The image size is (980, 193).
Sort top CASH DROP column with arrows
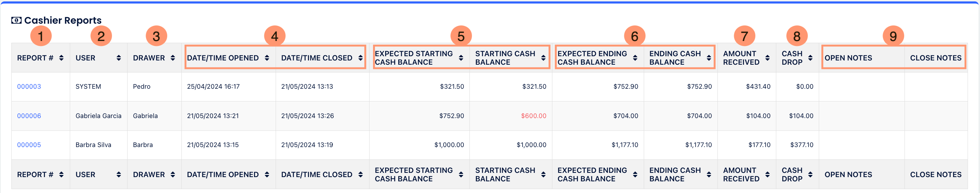[810, 58]
